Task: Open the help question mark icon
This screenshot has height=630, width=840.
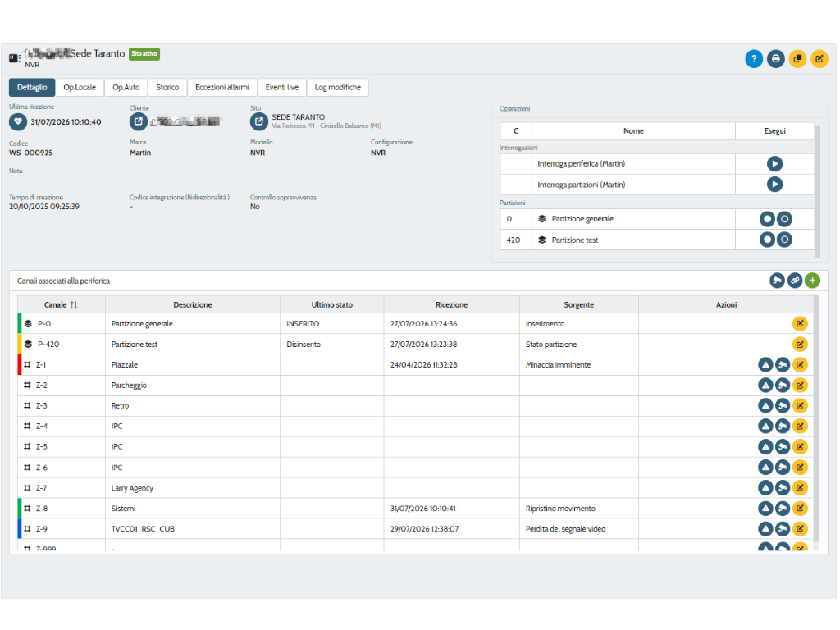Action: click(x=753, y=59)
